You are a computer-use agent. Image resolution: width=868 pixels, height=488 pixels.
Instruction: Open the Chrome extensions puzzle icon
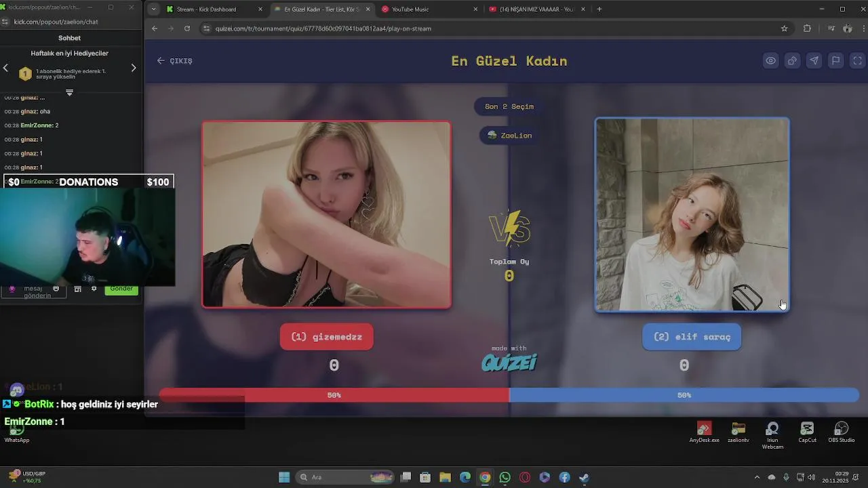[807, 28]
